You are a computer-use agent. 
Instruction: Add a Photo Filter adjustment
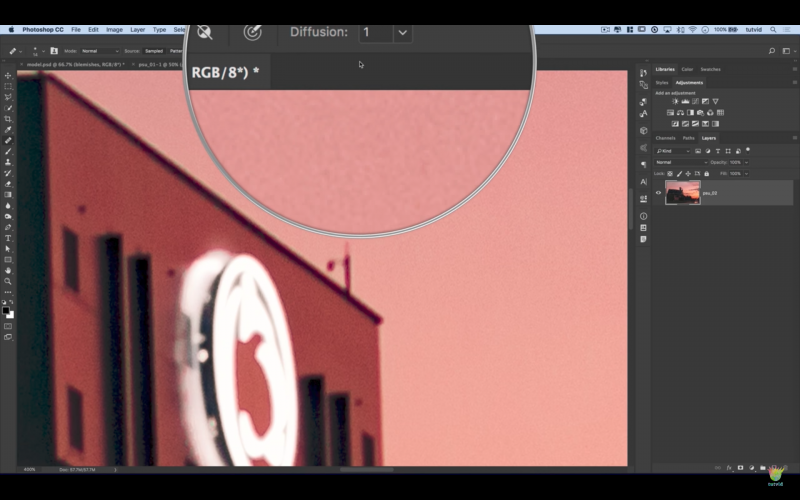pyautogui.click(x=700, y=113)
